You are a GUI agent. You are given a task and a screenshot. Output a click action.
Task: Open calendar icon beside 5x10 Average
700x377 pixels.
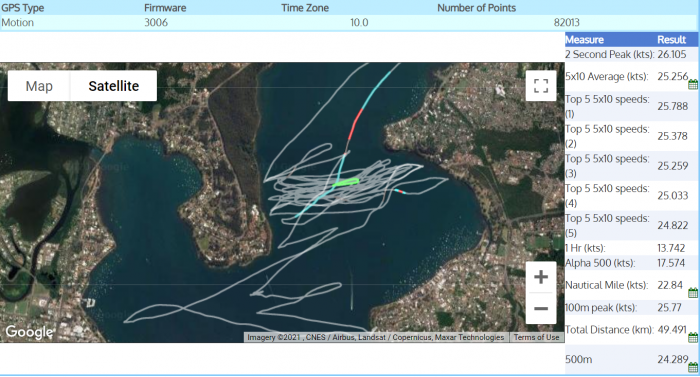pyautogui.click(x=693, y=84)
